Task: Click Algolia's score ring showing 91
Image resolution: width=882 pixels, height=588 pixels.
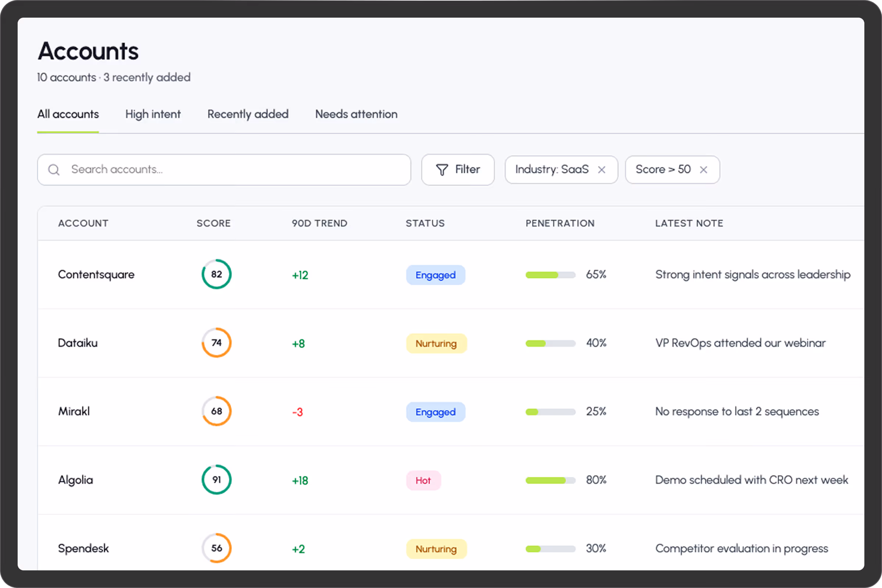Action: pos(216,480)
